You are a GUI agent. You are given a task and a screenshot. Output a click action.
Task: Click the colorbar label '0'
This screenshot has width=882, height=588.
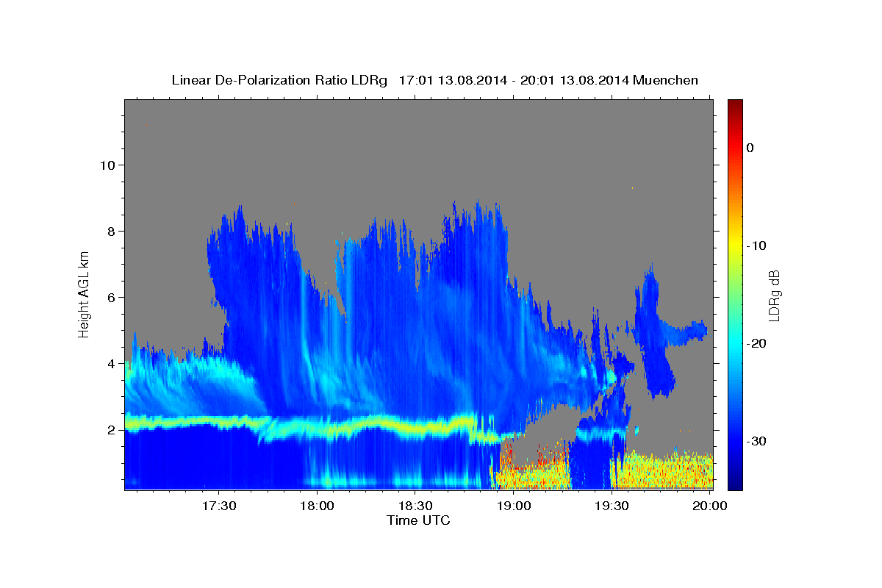tap(750, 148)
